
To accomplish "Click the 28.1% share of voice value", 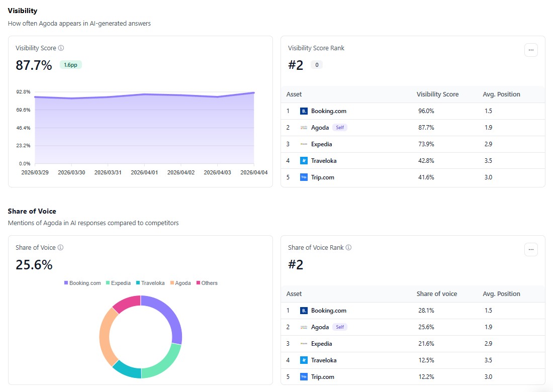I will [426, 311].
